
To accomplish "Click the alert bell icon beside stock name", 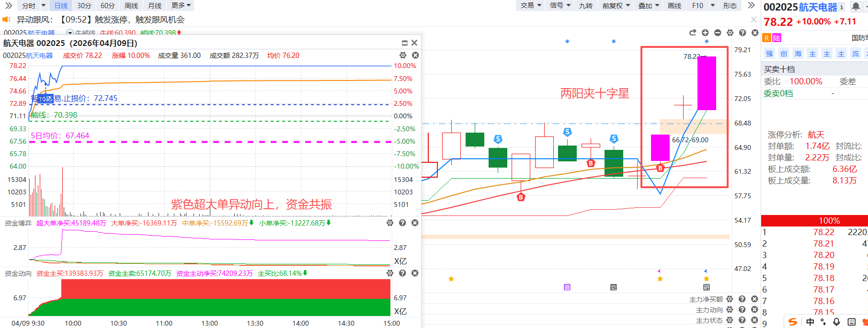I will point(856,7).
